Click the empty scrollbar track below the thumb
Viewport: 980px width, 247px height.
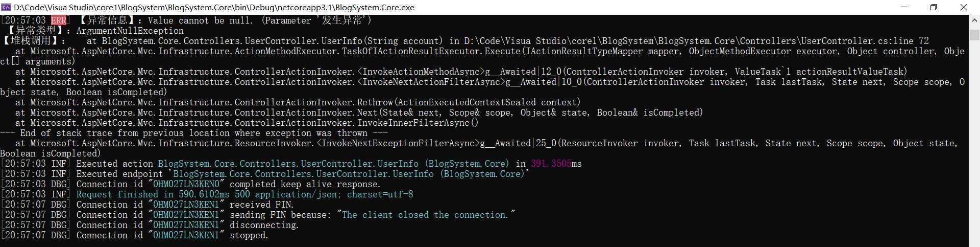tap(974, 143)
